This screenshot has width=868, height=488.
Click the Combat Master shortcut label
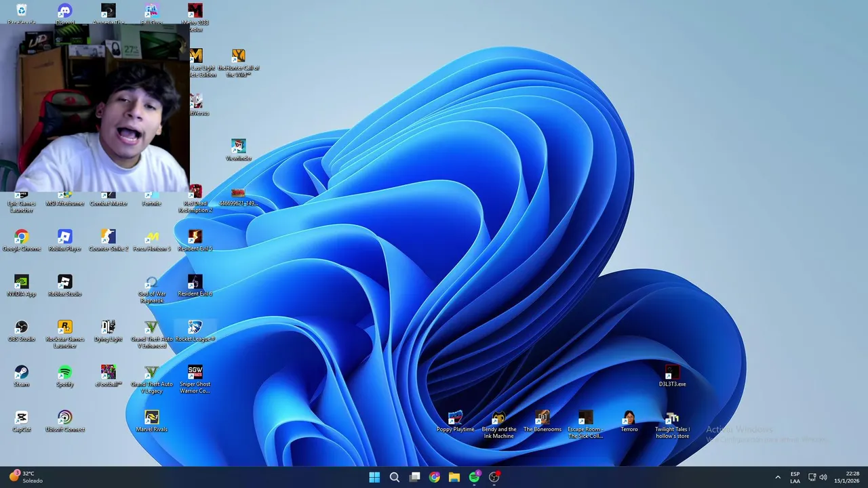point(108,203)
